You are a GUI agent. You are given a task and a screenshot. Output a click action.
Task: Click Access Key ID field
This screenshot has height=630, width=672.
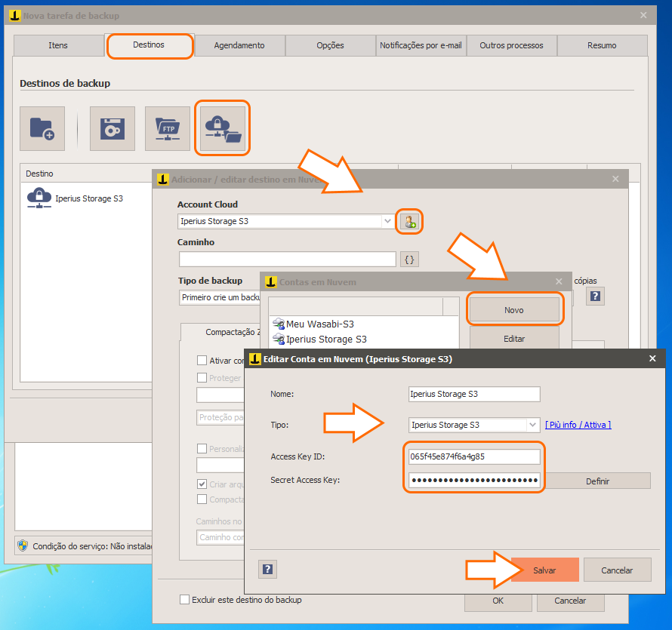[x=474, y=456]
